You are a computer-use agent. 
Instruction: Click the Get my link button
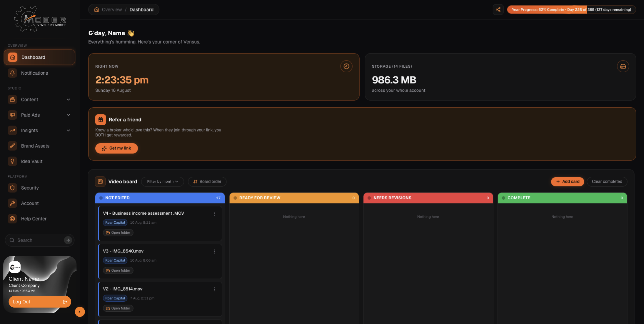coord(116,148)
